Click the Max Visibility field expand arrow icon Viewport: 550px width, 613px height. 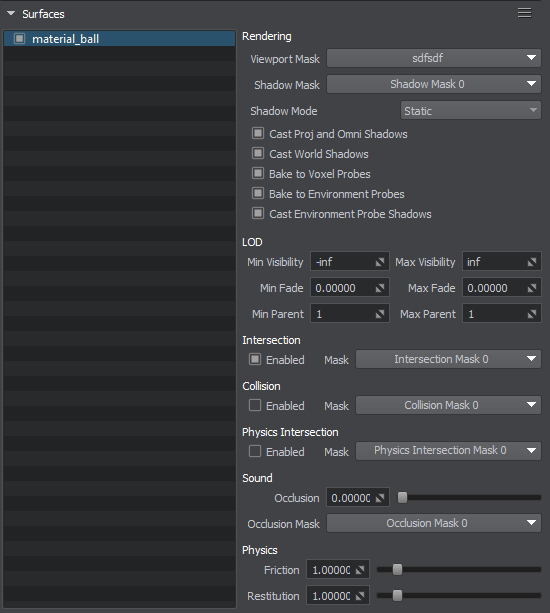[532, 262]
